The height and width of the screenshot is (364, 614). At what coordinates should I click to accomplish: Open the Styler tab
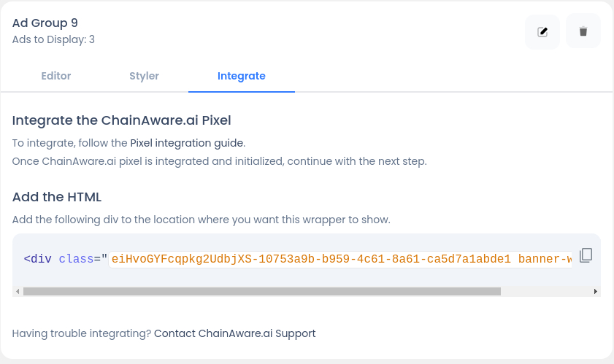click(144, 76)
